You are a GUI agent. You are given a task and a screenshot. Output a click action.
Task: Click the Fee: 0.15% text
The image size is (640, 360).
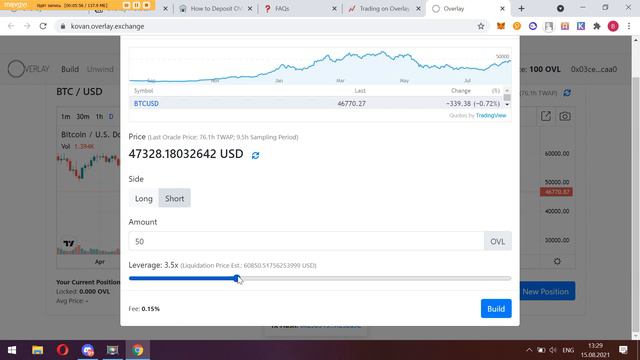(x=144, y=309)
